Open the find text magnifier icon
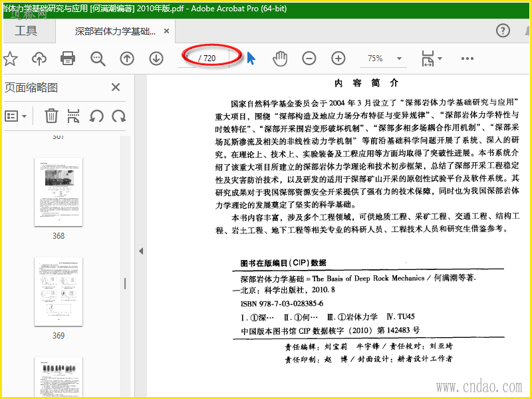Viewport: 532px width, 399px height. [x=98, y=59]
